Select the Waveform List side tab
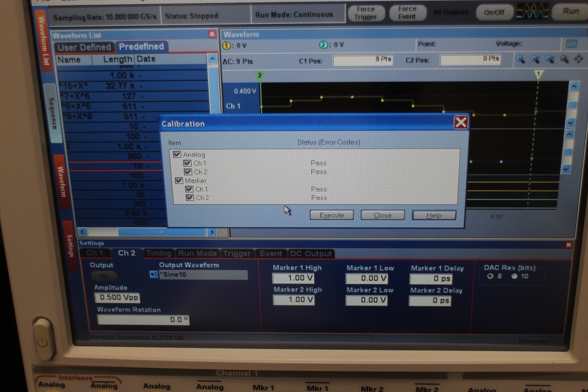 pos(43,41)
